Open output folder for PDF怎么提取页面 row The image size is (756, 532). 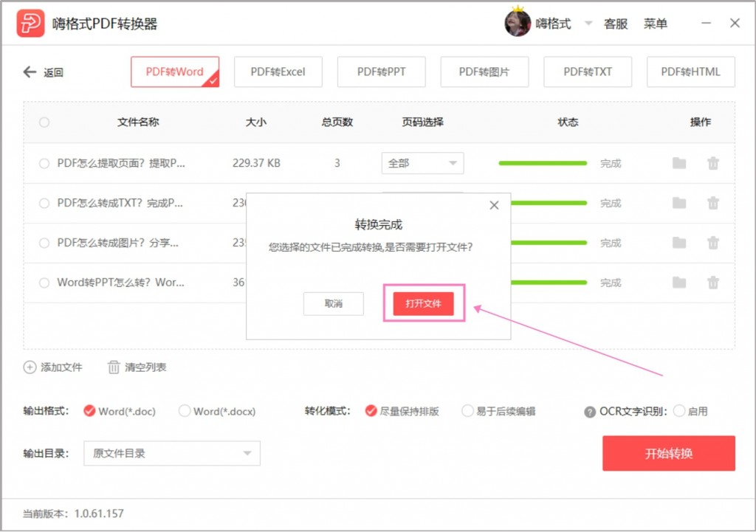coord(679,163)
